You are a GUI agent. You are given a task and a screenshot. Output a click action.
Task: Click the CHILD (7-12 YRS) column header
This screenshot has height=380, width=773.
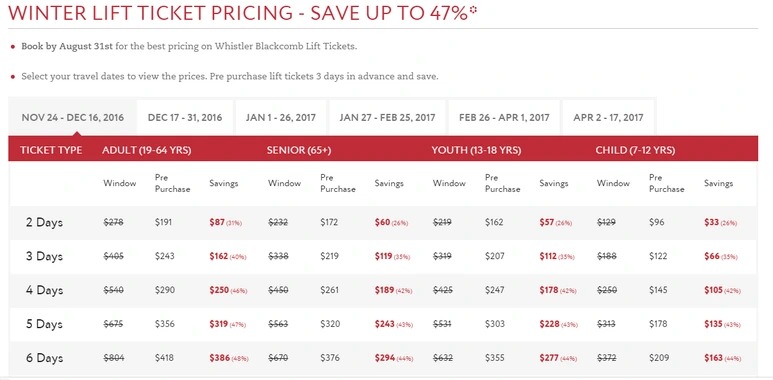click(x=635, y=150)
